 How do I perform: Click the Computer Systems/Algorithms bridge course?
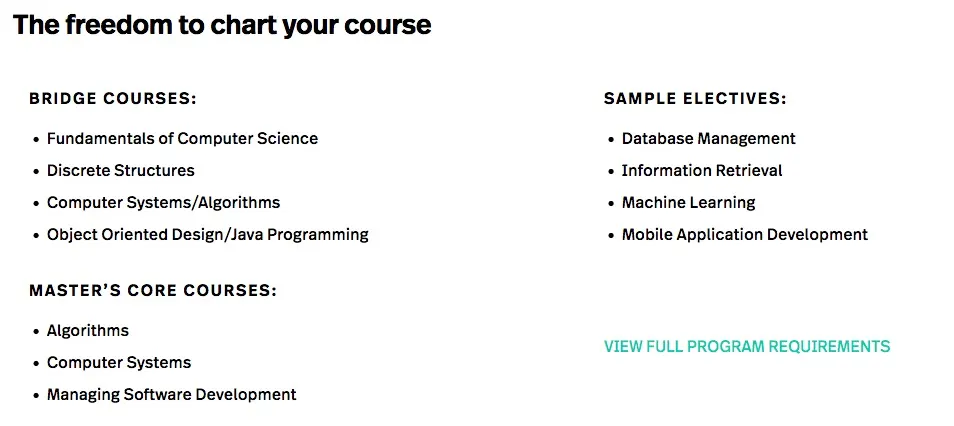pyautogui.click(x=163, y=203)
